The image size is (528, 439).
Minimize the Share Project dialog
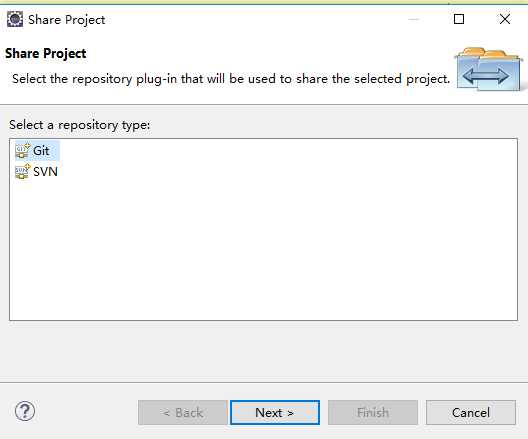[x=414, y=20]
